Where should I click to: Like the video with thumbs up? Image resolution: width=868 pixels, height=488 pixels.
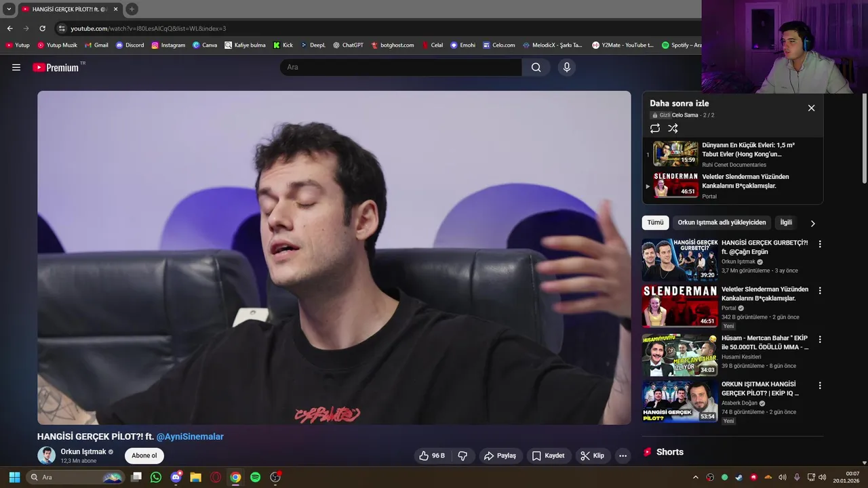[x=432, y=455]
